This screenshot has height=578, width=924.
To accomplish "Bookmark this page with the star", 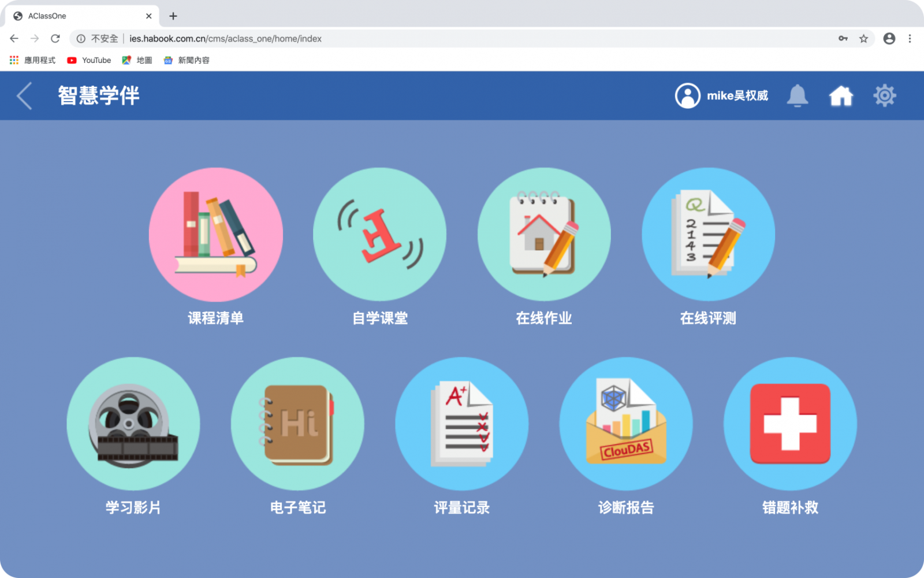I will [863, 39].
